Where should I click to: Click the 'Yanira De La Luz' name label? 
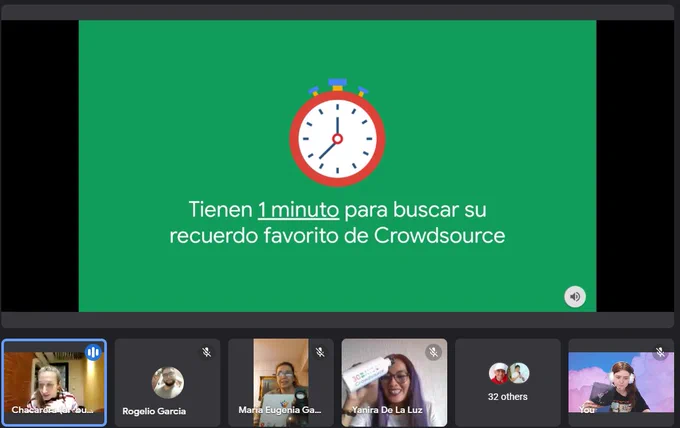click(387, 410)
